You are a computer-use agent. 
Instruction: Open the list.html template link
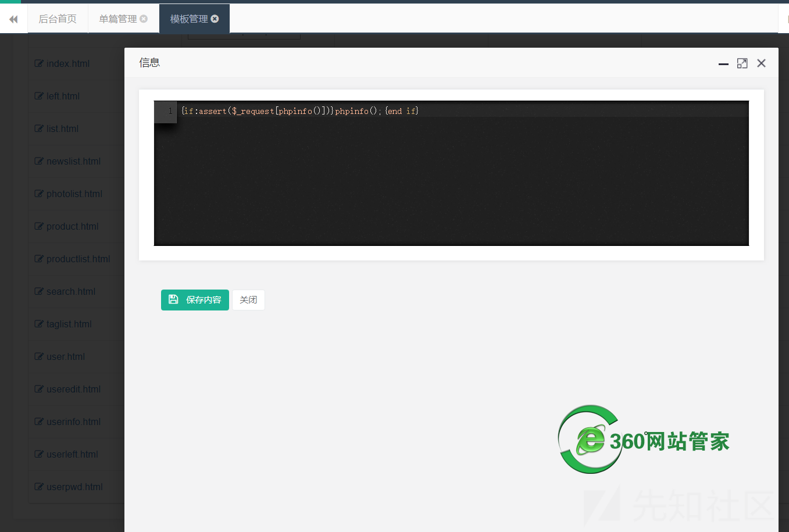click(x=62, y=128)
